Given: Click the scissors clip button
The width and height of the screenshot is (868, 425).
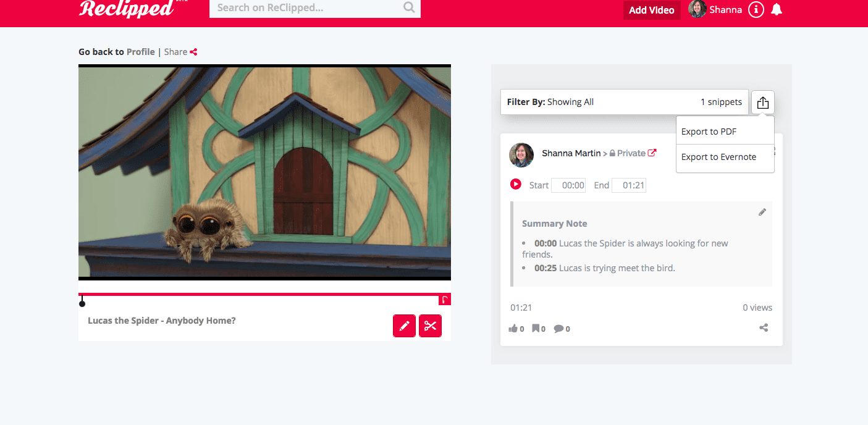Looking at the screenshot, I should coord(431,326).
